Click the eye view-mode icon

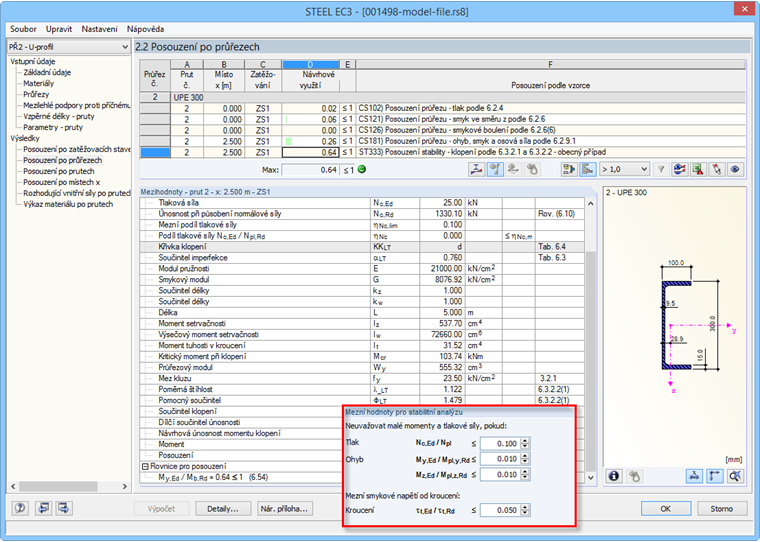coord(735,169)
